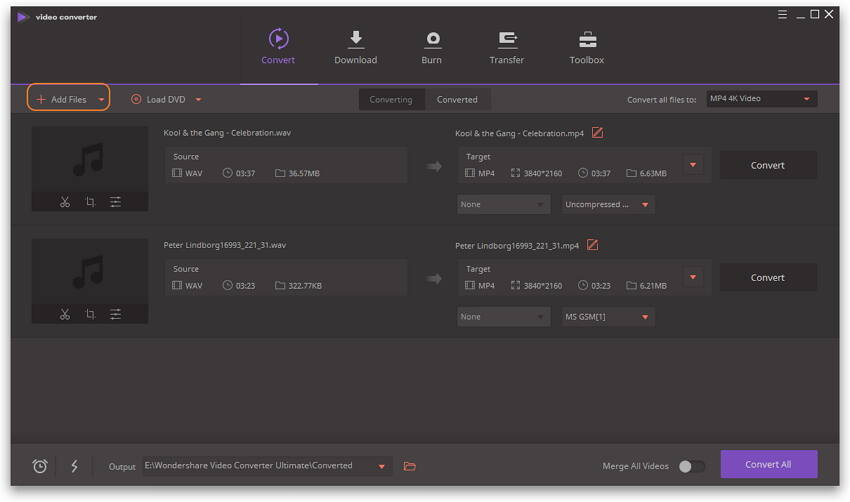Screen dimensions: 850x502
Task: Open the Toolbox tab
Action: [587, 47]
